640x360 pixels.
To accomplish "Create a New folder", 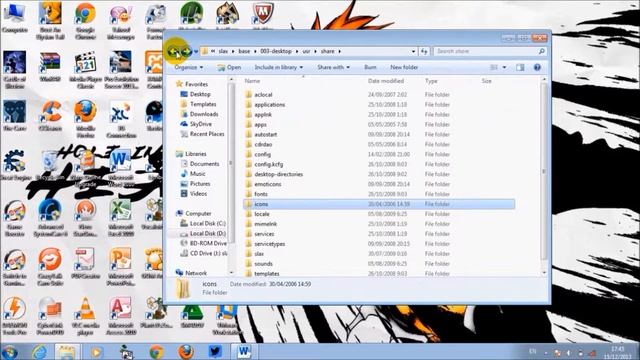I will (x=404, y=67).
